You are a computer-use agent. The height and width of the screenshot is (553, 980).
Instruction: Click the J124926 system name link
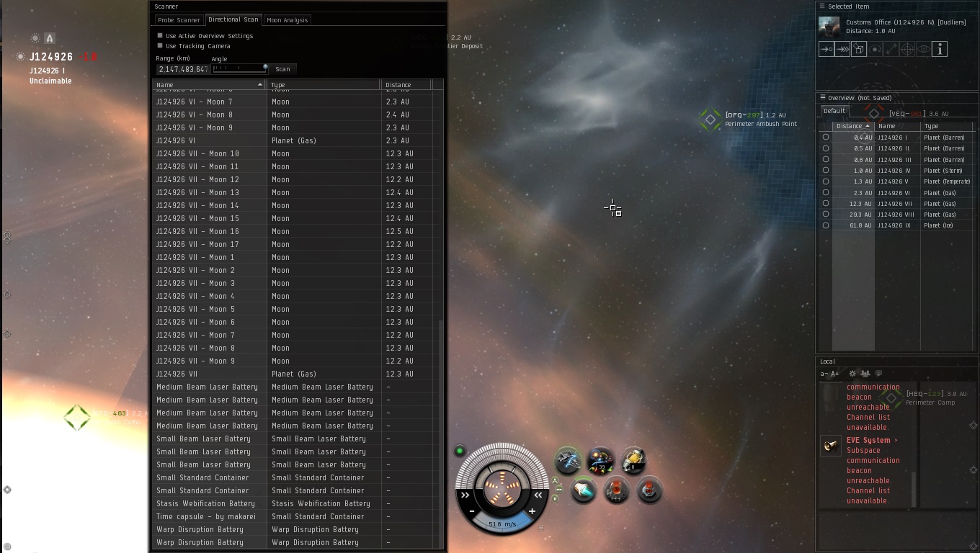[51, 57]
